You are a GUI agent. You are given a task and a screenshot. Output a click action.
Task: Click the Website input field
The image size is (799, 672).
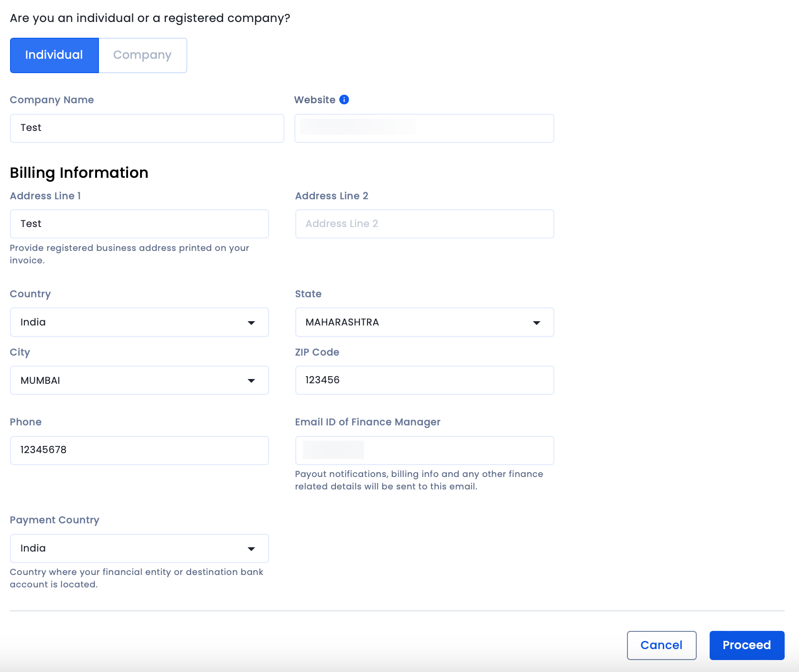pyautogui.click(x=424, y=128)
